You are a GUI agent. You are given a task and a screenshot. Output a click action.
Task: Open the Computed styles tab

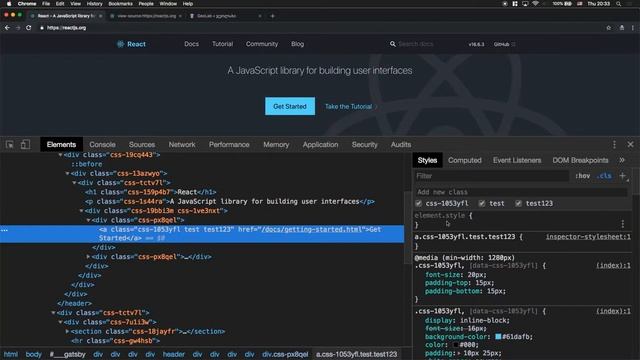pos(464,160)
